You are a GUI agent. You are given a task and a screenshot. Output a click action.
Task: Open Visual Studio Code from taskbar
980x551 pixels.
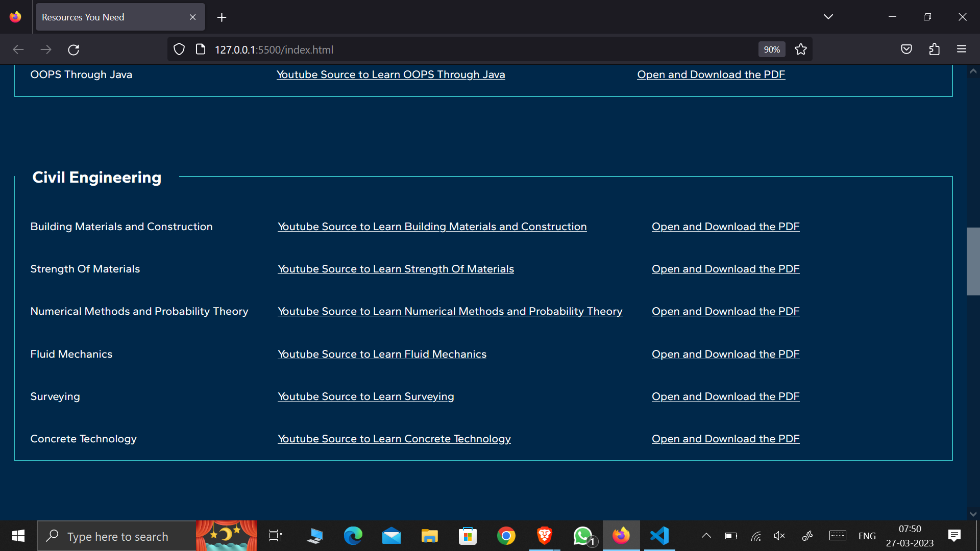[659, 536]
